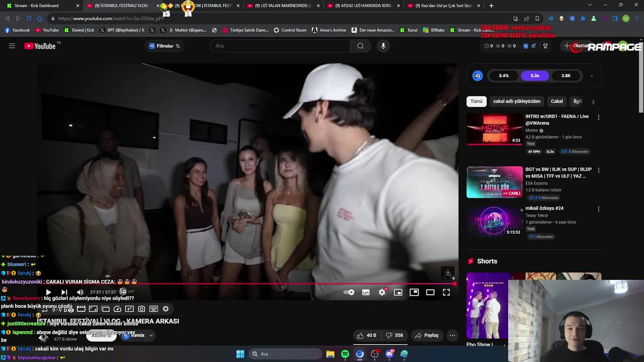Toggle subtitles captions button in player

pos(366,292)
